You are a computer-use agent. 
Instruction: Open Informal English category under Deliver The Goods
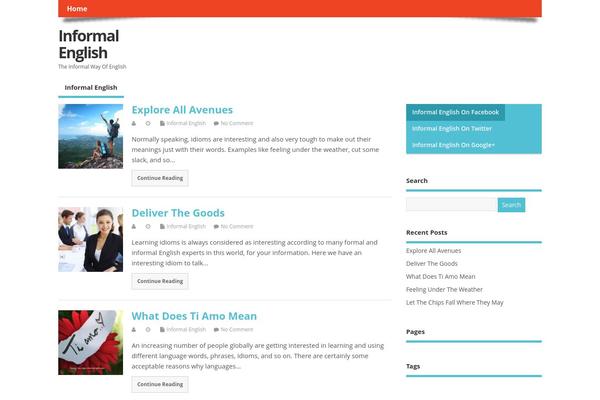(186, 227)
